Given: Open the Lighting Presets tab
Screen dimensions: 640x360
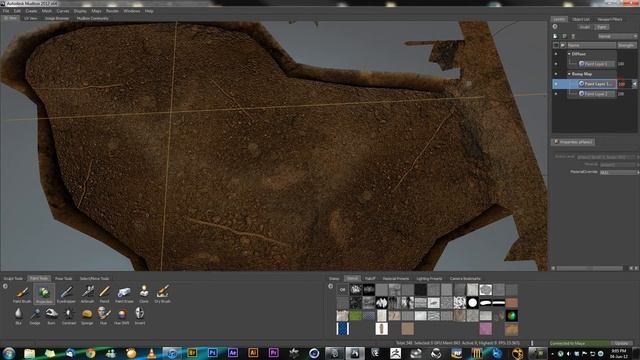Looking at the screenshot, I should coord(429,278).
